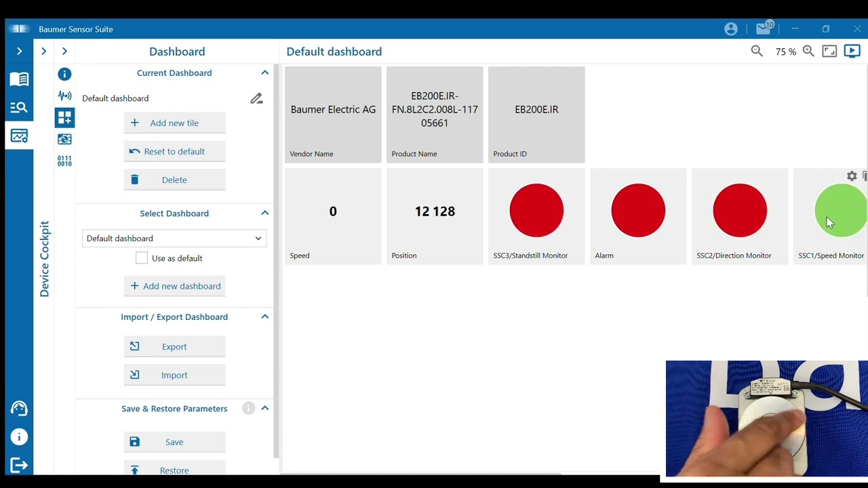
Task: Click the chevron beside the Dashboard title
Action: [x=64, y=52]
